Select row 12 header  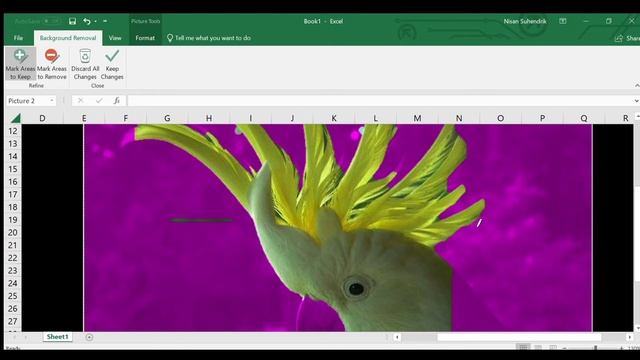pyautogui.click(x=13, y=131)
